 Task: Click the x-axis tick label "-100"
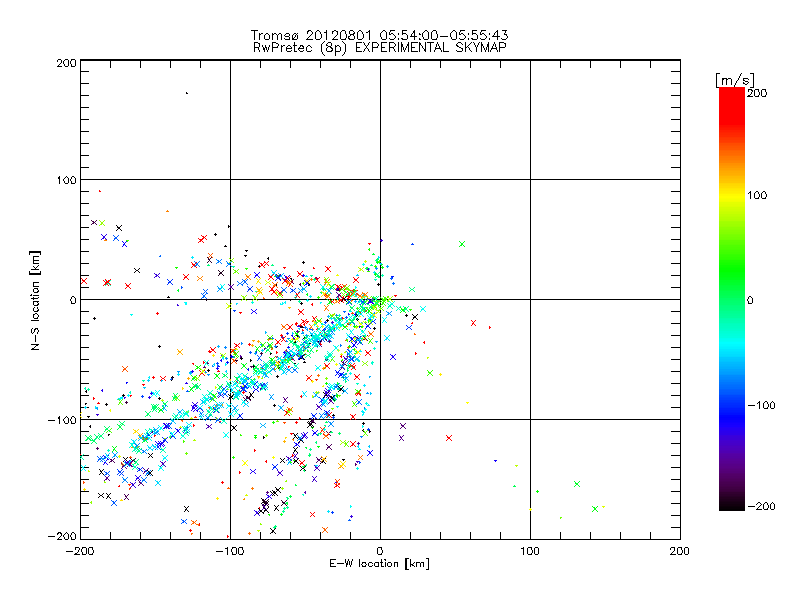[x=230, y=552]
